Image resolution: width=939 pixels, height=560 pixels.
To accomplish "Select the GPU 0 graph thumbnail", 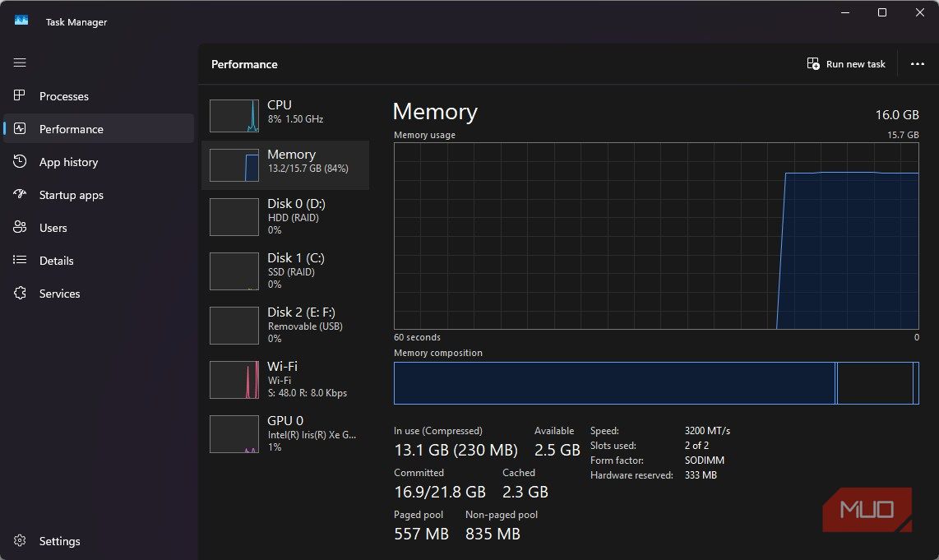I will (x=234, y=434).
